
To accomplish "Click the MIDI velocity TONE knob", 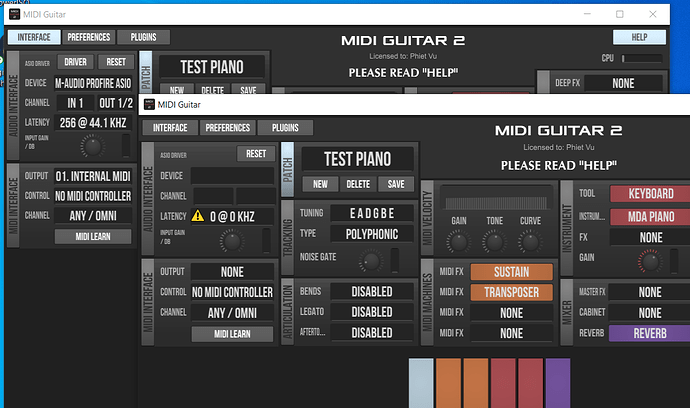I will (x=494, y=242).
